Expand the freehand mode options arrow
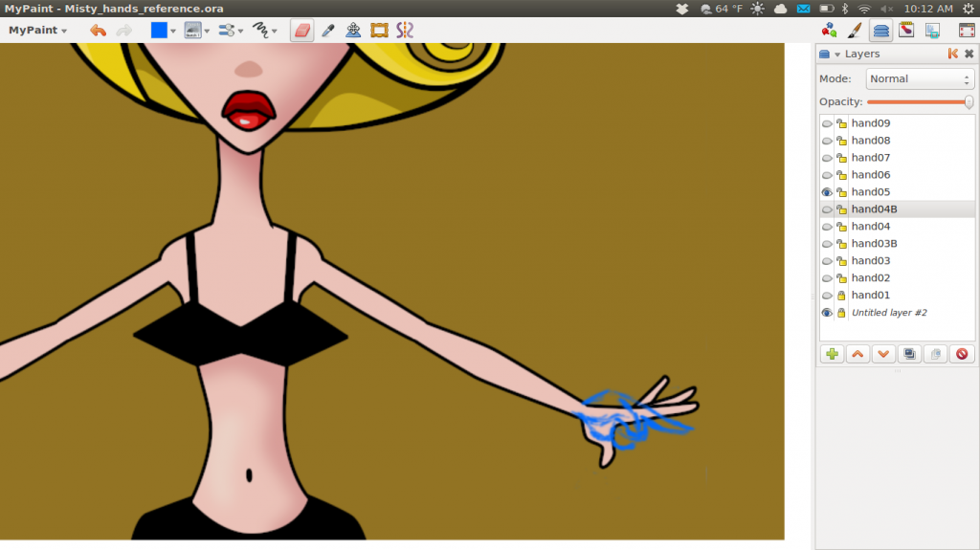 pos(275,31)
